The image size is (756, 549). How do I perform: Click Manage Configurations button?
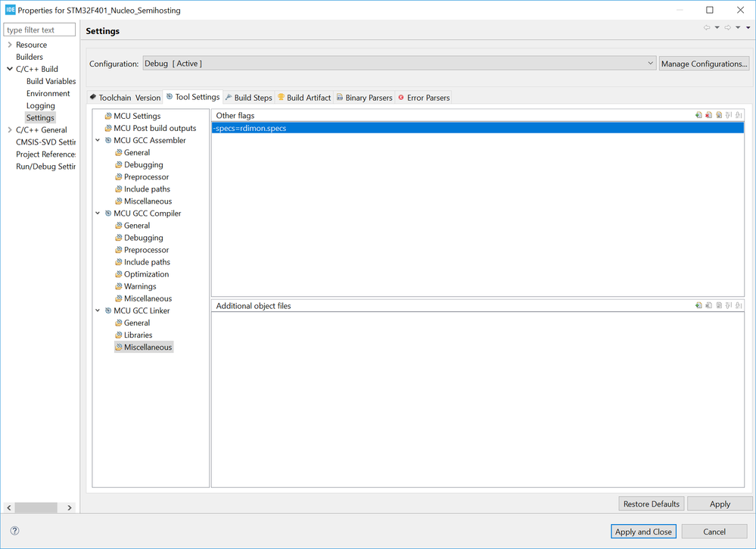coord(704,64)
